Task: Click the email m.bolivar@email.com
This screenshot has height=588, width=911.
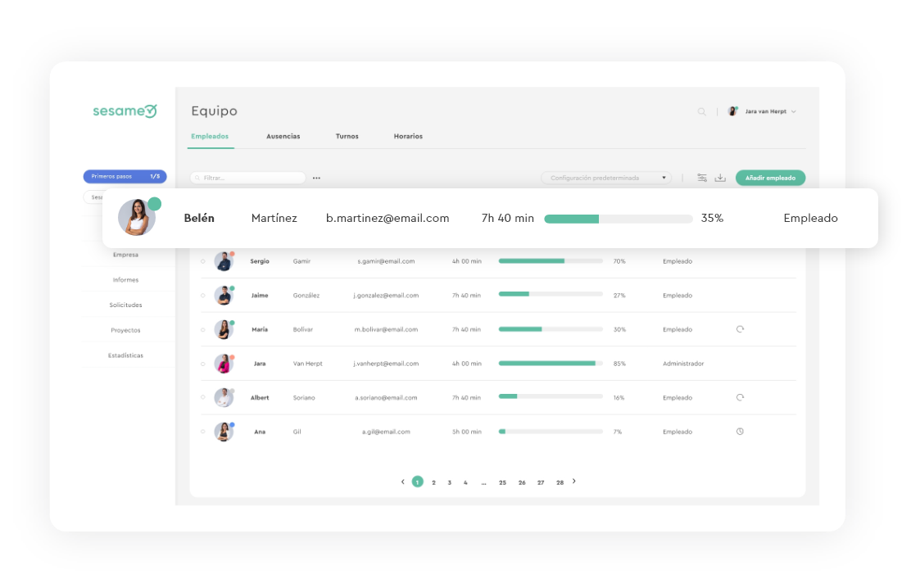Action: (x=386, y=329)
